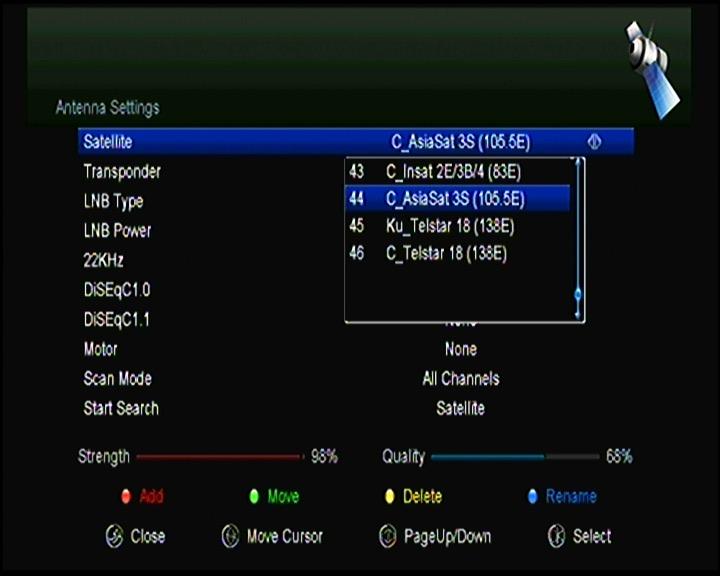Click the Move Cursor hint text
This screenshot has width=720, height=576.
point(285,536)
